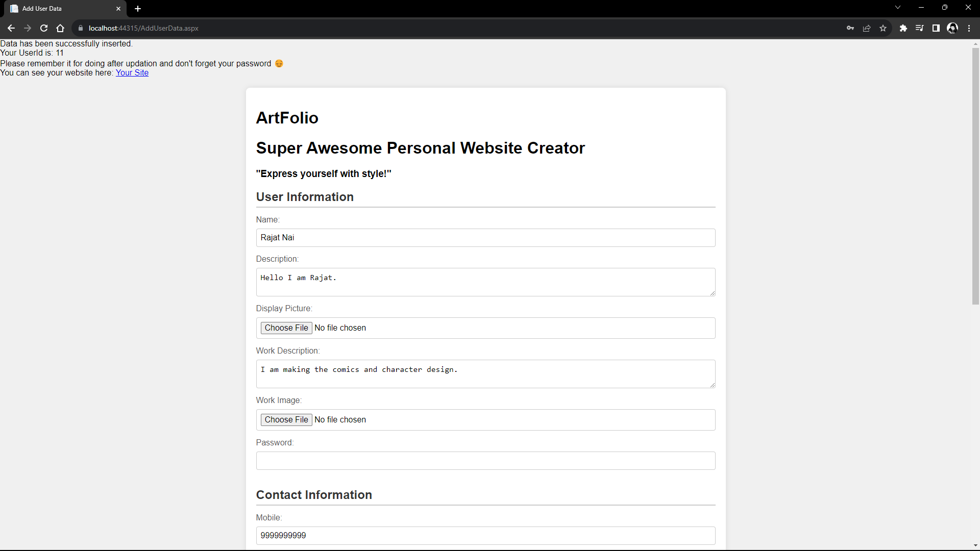Expand the tab search chevron

[x=898, y=8]
